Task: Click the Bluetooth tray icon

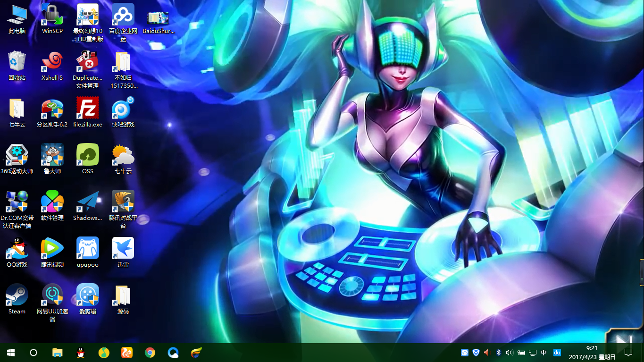Action: (498, 353)
